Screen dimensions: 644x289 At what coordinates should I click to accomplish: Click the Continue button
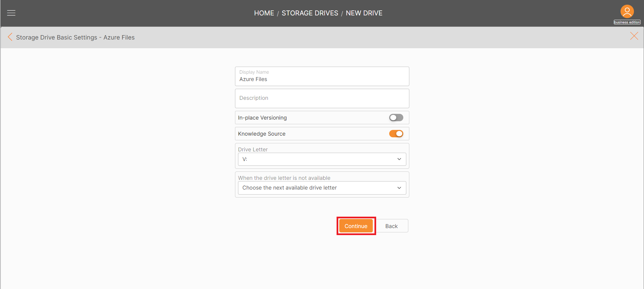356,226
